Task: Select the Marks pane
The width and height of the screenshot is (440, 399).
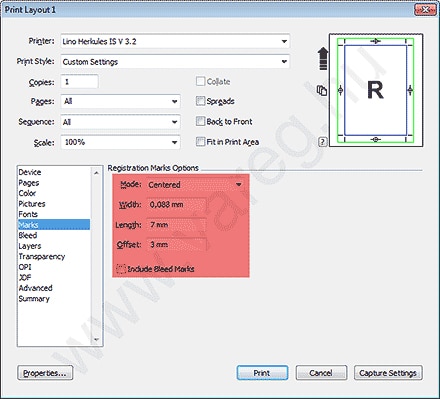Action: click(54, 225)
